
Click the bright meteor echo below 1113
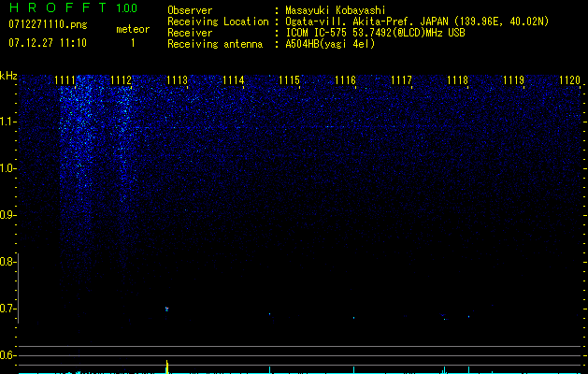[167, 309]
